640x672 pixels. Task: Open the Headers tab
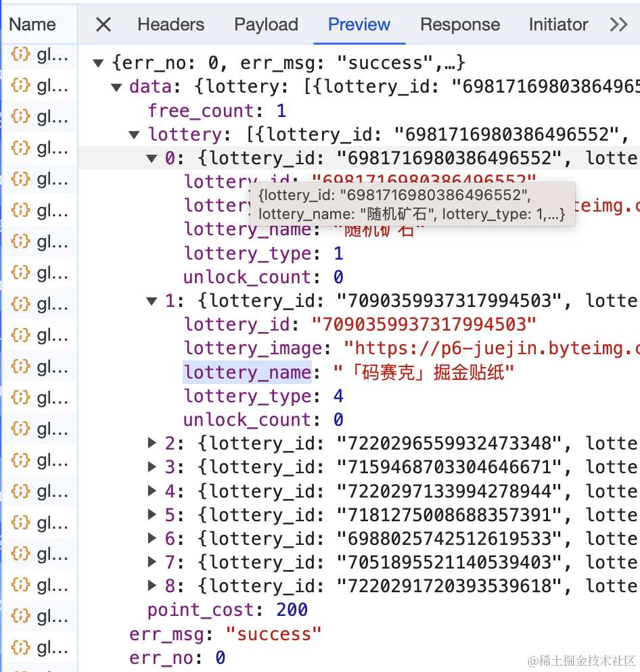[170, 24]
